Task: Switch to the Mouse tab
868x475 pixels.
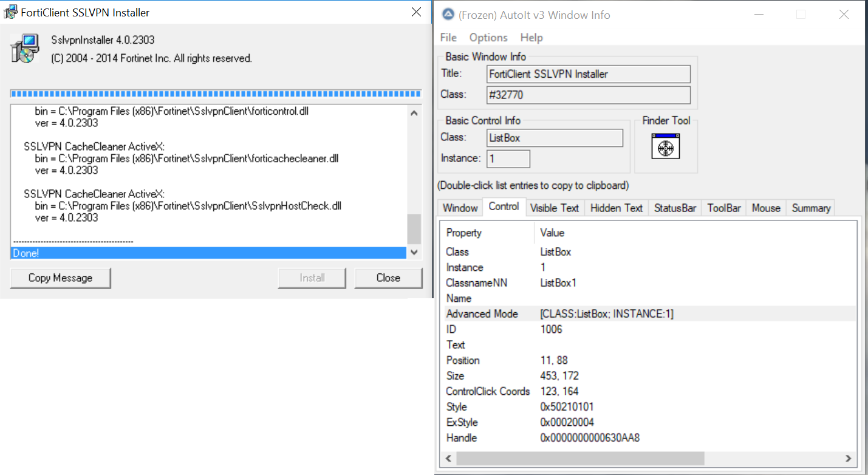Action: point(766,208)
